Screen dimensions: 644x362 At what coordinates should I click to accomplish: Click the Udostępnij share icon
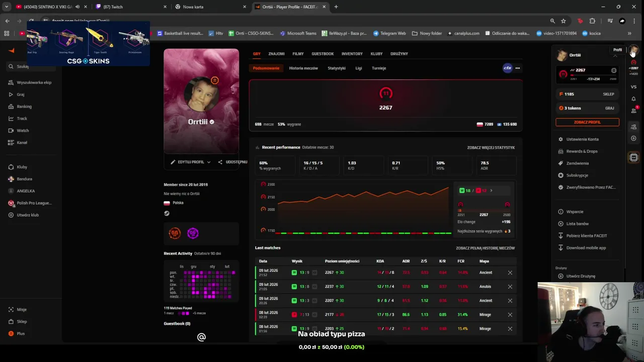point(220,162)
